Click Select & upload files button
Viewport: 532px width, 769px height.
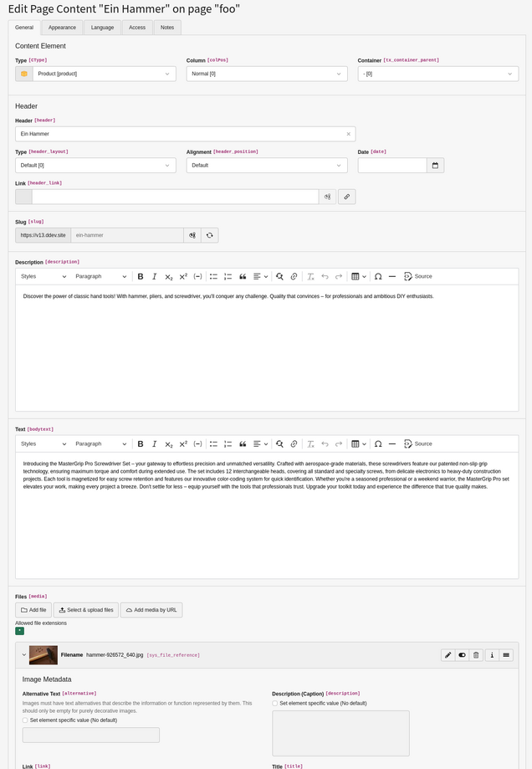pyautogui.click(x=86, y=610)
